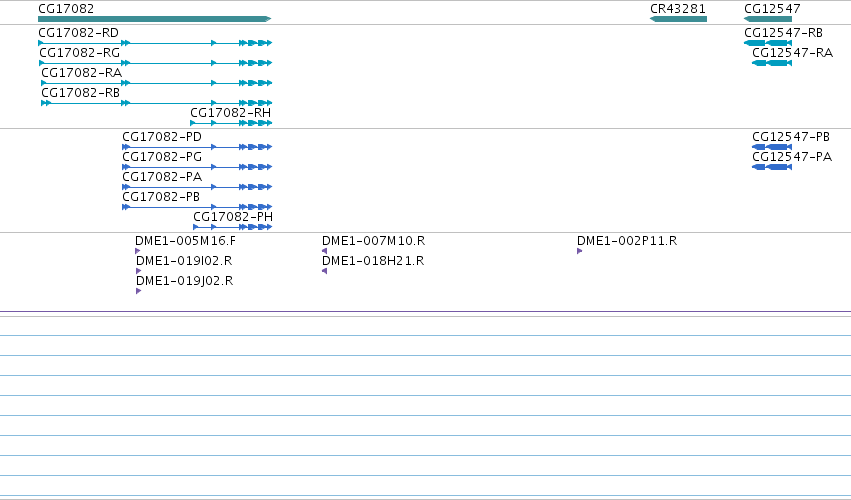Select the CG12547 gene bar

(768, 19)
